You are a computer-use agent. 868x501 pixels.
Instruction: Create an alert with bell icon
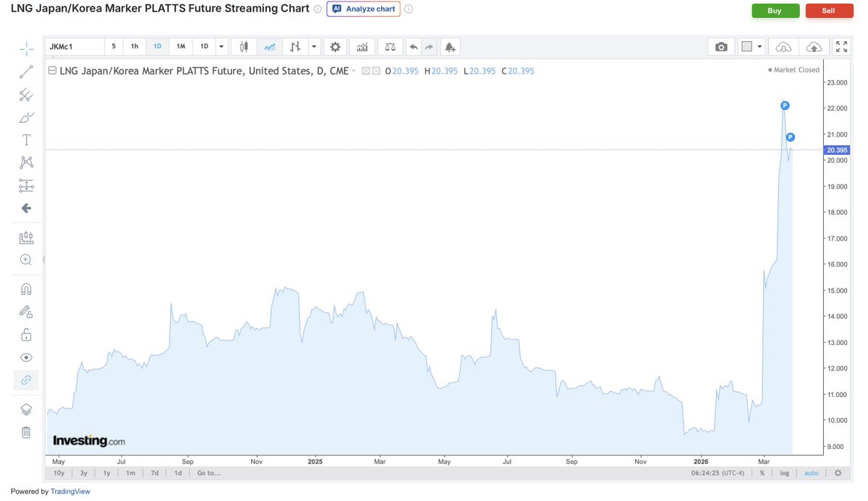pos(450,46)
